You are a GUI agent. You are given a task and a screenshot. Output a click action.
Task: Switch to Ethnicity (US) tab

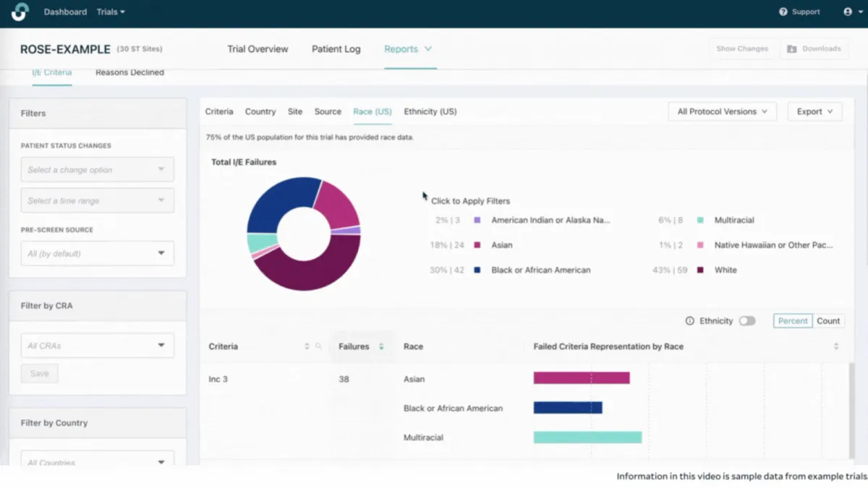(x=430, y=111)
